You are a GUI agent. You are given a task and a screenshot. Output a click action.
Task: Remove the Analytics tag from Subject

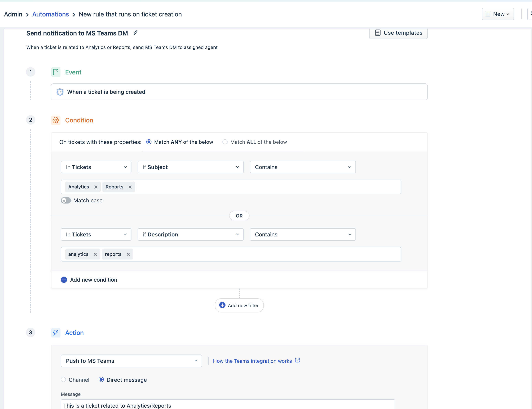[x=96, y=187]
